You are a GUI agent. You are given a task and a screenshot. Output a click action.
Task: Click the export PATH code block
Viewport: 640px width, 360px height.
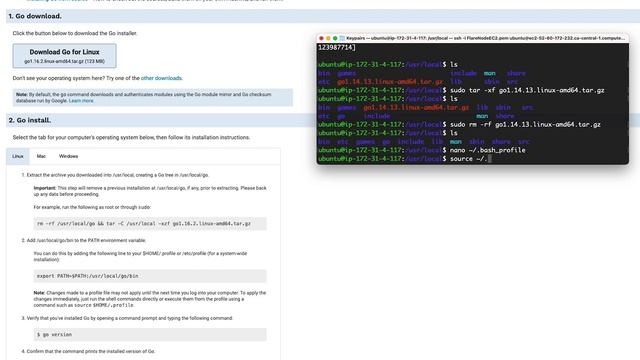tap(150, 276)
